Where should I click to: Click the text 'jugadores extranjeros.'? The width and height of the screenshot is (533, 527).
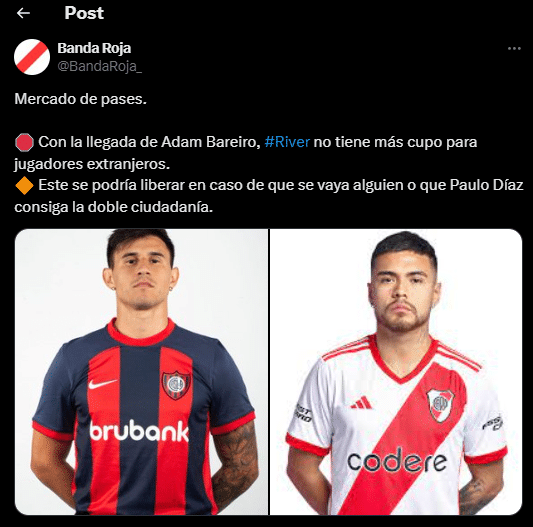[x=92, y=164]
